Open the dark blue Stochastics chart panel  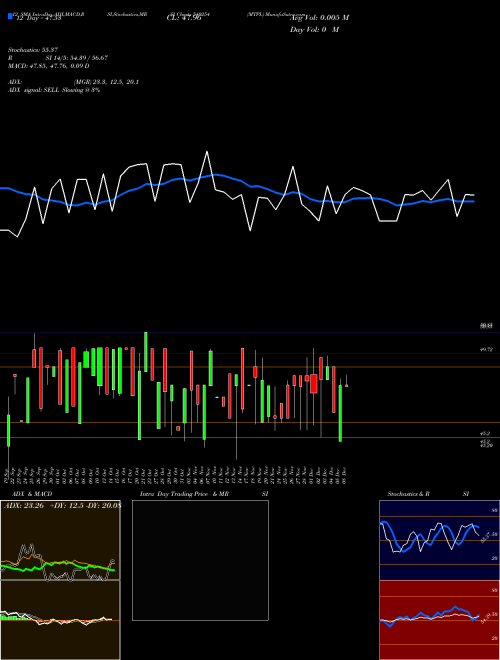(x=439, y=540)
